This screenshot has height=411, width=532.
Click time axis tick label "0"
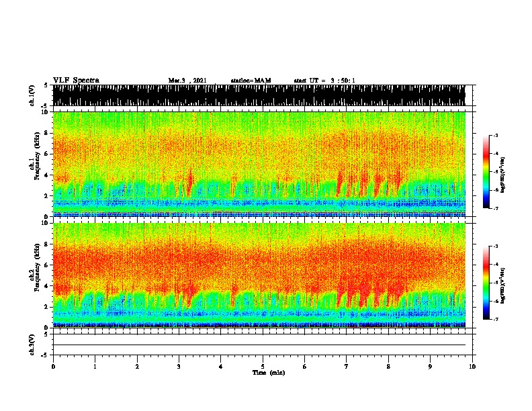click(53, 367)
